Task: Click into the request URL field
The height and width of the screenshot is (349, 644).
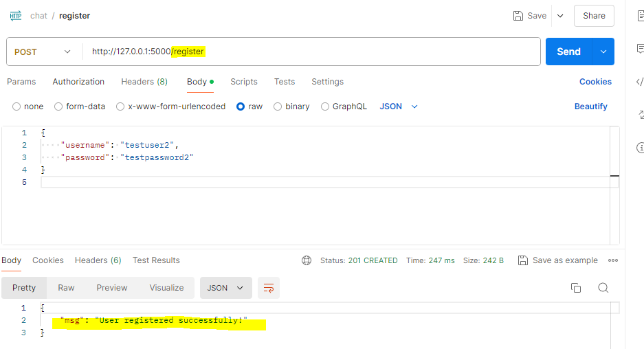Action: tap(312, 52)
